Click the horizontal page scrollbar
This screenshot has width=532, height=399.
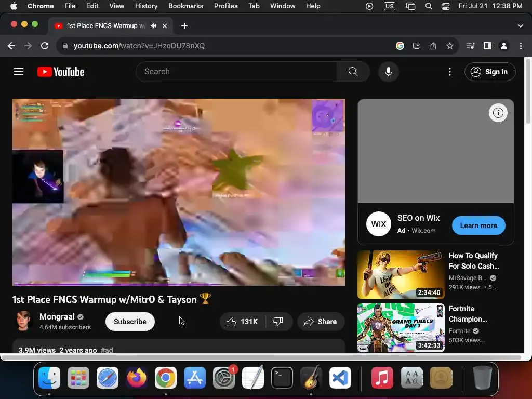[x=261, y=357]
